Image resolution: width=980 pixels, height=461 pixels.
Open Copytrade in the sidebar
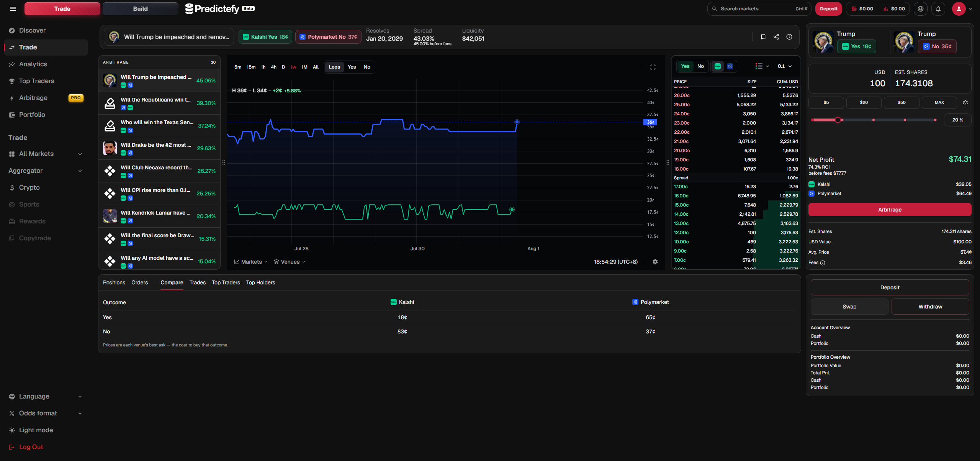(x=46, y=238)
